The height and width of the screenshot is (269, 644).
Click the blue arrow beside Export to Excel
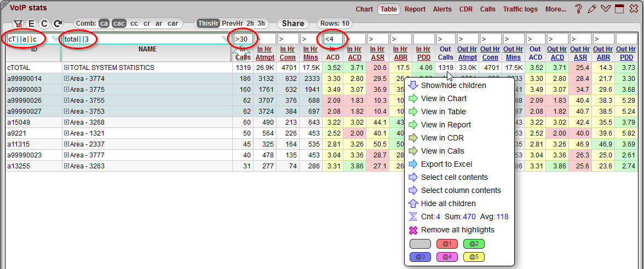click(413, 164)
